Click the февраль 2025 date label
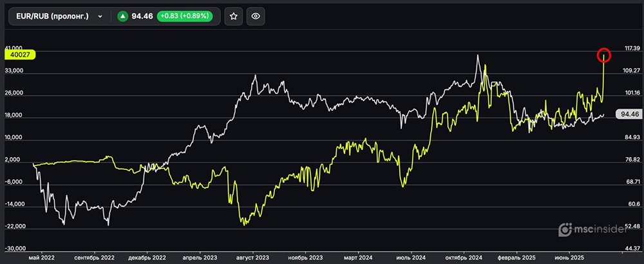The width and height of the screenshot is (644, 264). [x=516, y=258]
